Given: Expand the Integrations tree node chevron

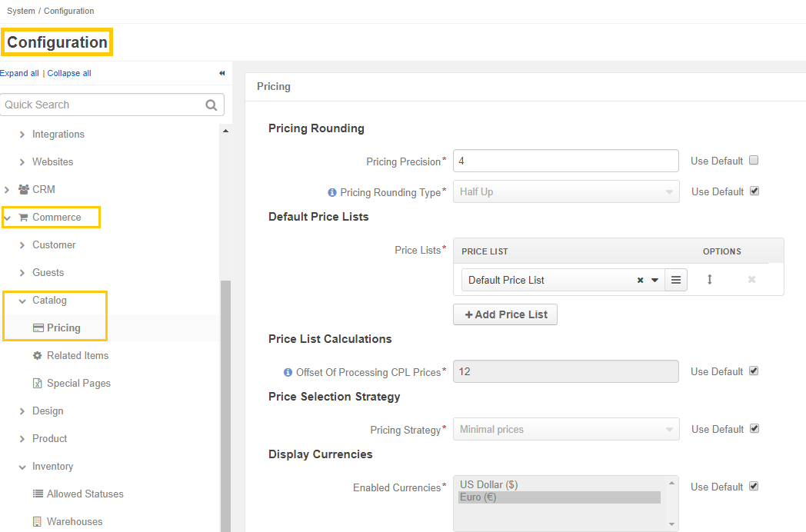Looking at the screenshot, I should click(22, 135).
